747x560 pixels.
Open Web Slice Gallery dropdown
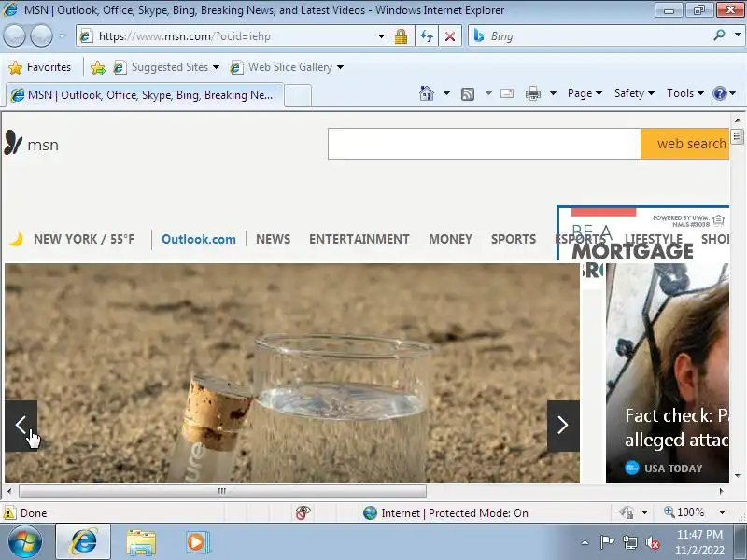click(x=340, y=67)
